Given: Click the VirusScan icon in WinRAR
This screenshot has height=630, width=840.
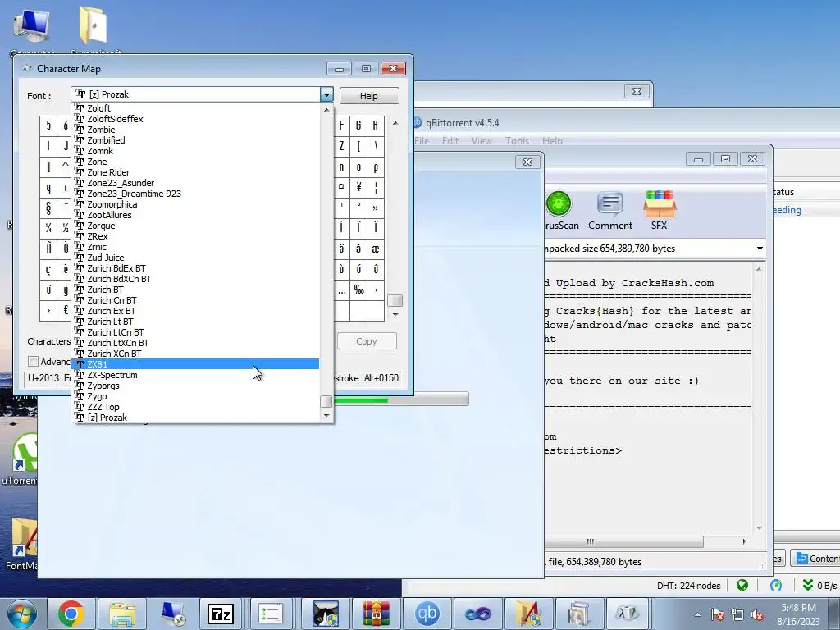Looking at the screenshot, I should point(559,211).
